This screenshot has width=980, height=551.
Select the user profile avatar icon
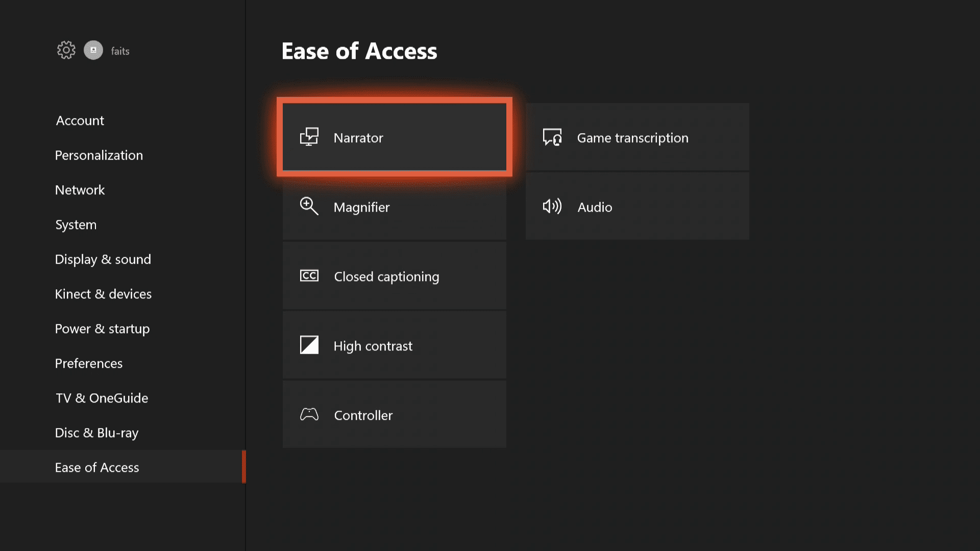click(x=93, y=51)
